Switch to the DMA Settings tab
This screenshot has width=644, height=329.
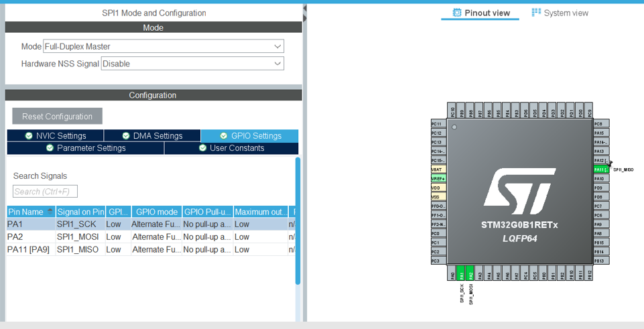click(152, 135)
